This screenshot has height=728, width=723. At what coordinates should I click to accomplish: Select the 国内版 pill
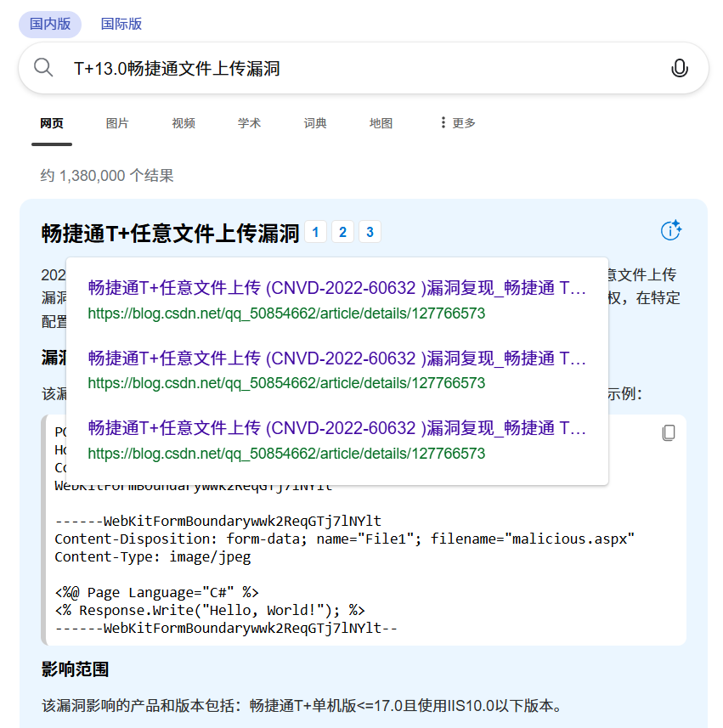[49, 24]
